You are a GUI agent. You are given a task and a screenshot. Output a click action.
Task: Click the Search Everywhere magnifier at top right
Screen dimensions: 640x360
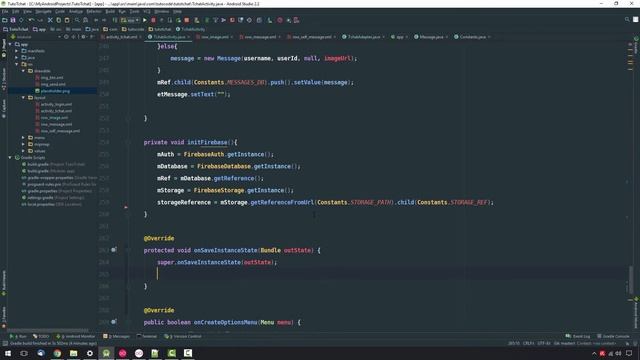point(627,20)
